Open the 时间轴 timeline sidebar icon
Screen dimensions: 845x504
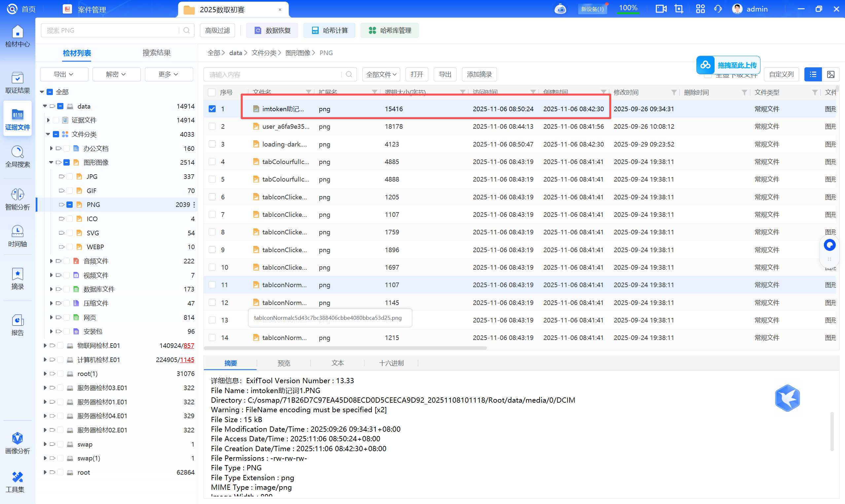click(x=17, y=236)
